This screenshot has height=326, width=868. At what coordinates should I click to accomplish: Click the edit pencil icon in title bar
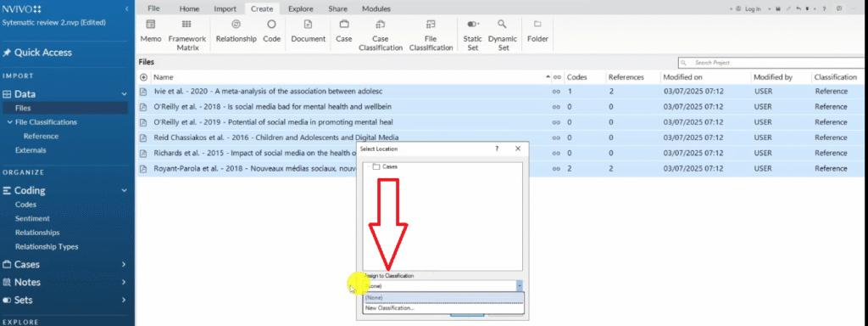pos(788,8)
